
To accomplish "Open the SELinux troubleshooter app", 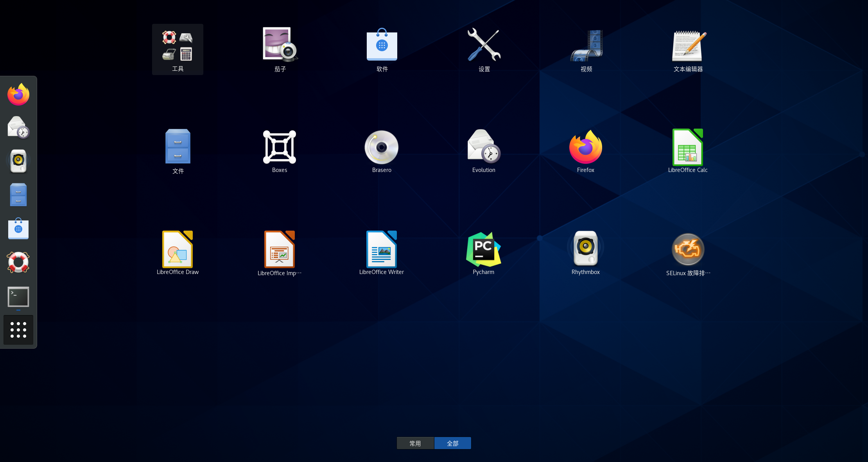I will tap(688, 253).
